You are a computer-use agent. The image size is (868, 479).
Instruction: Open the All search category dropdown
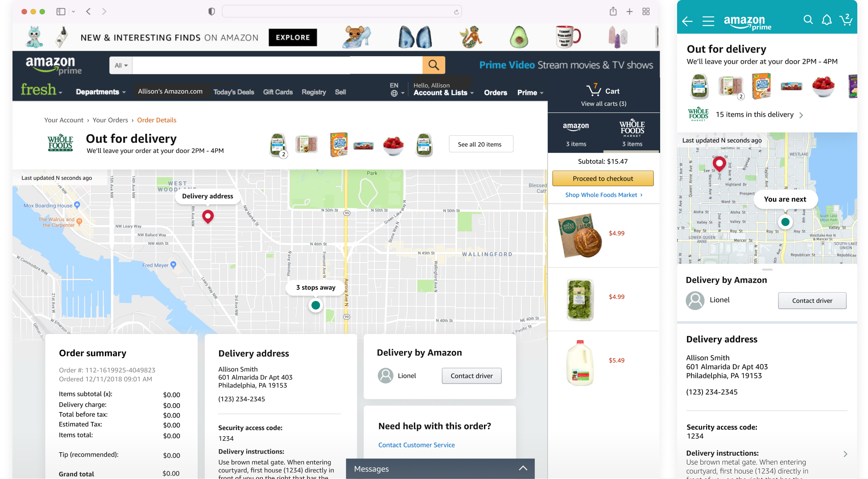[x=121, y=65]
